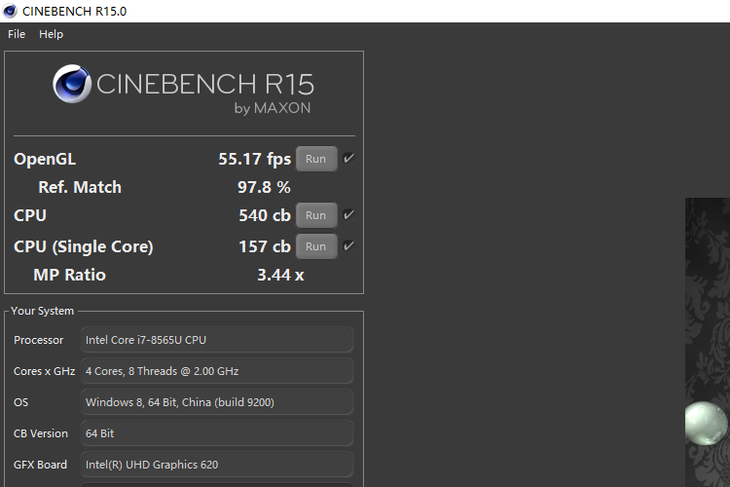Viewport: 730px width, 487px height.
Task: Click the 157 cb single core score
Action: [264, 247]
